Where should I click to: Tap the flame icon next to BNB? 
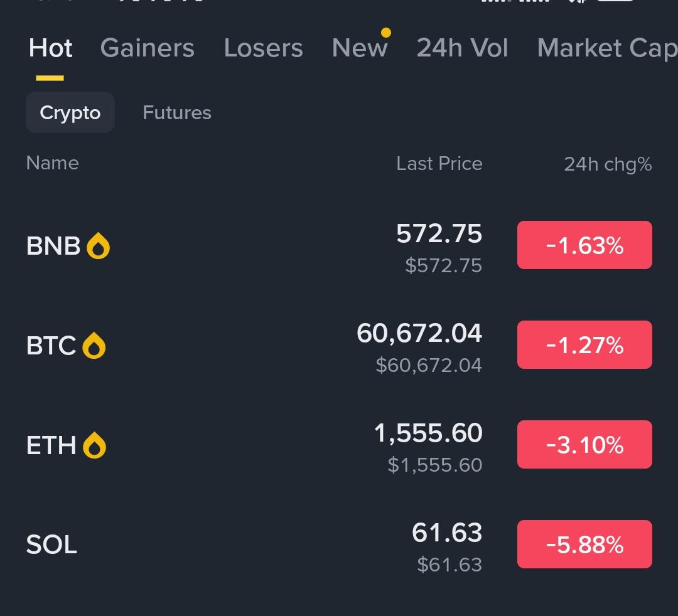tap(98, 246)
